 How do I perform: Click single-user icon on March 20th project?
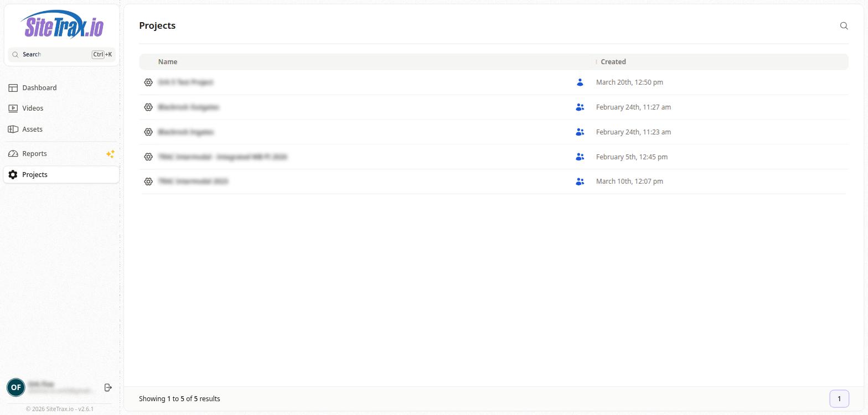click(x=580, y=82)
